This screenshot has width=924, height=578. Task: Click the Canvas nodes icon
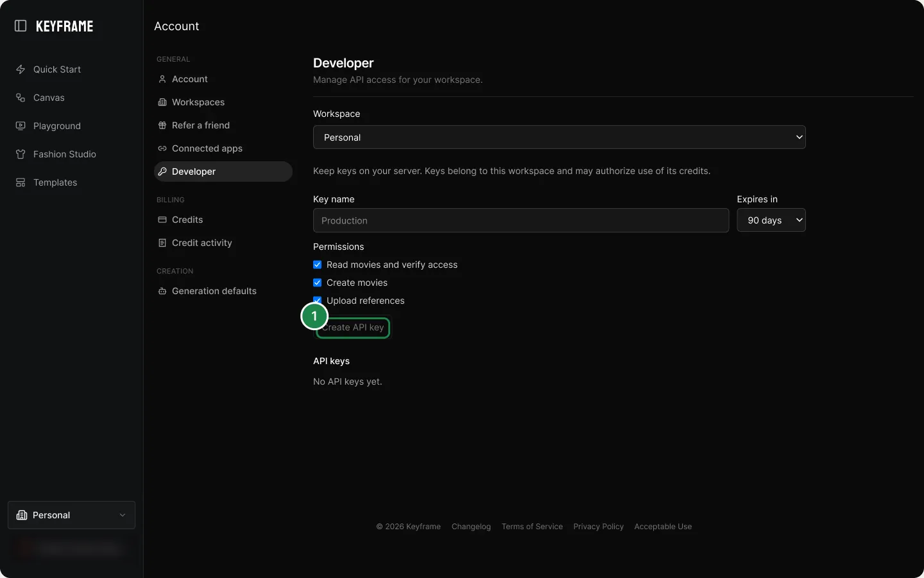point(21,98)
